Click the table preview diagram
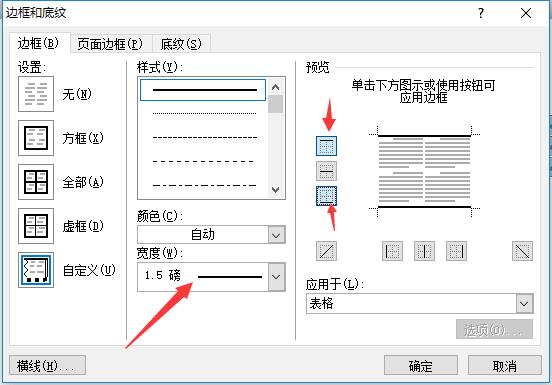 coord(424,171)
